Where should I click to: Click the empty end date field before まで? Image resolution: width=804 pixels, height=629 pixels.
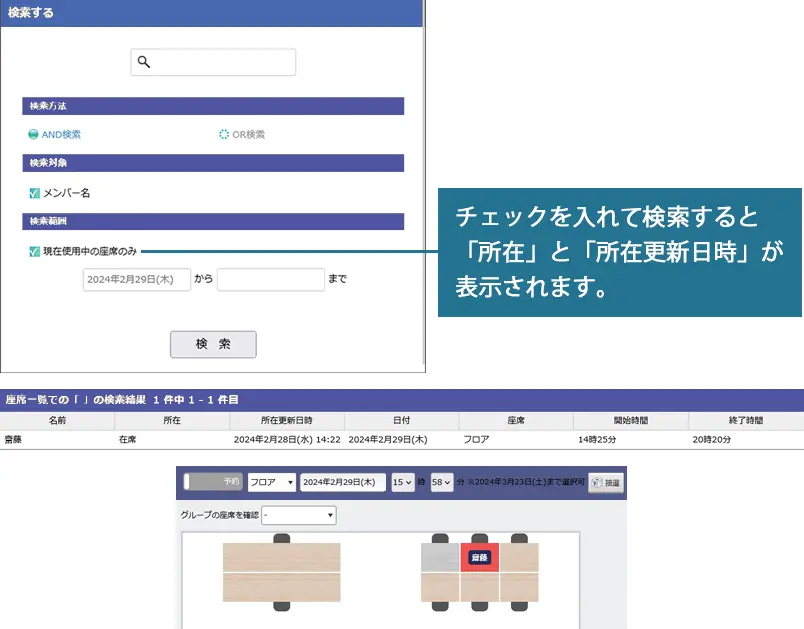(270, 280)
